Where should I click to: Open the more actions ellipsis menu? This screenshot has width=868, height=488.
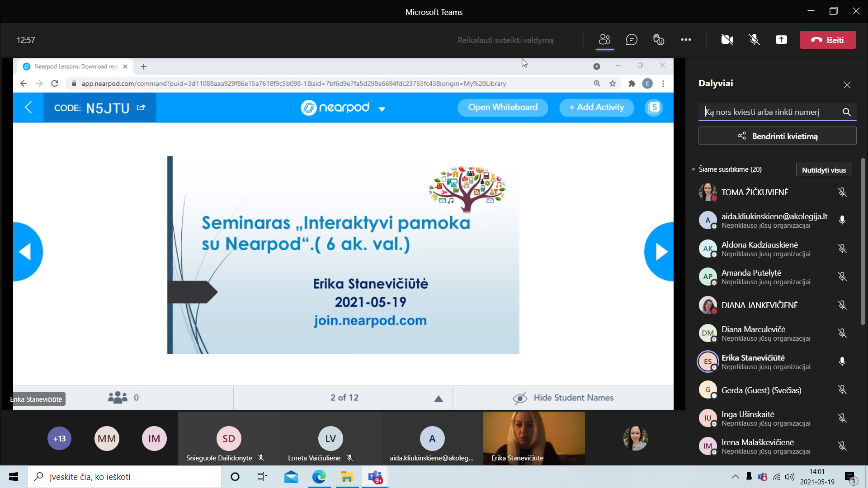[686, 40]
